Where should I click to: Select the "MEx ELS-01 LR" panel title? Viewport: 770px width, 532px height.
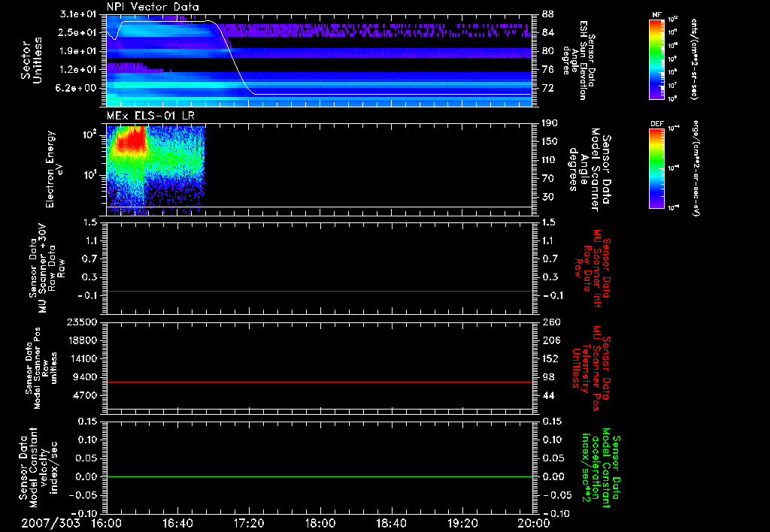click(150, 116)
